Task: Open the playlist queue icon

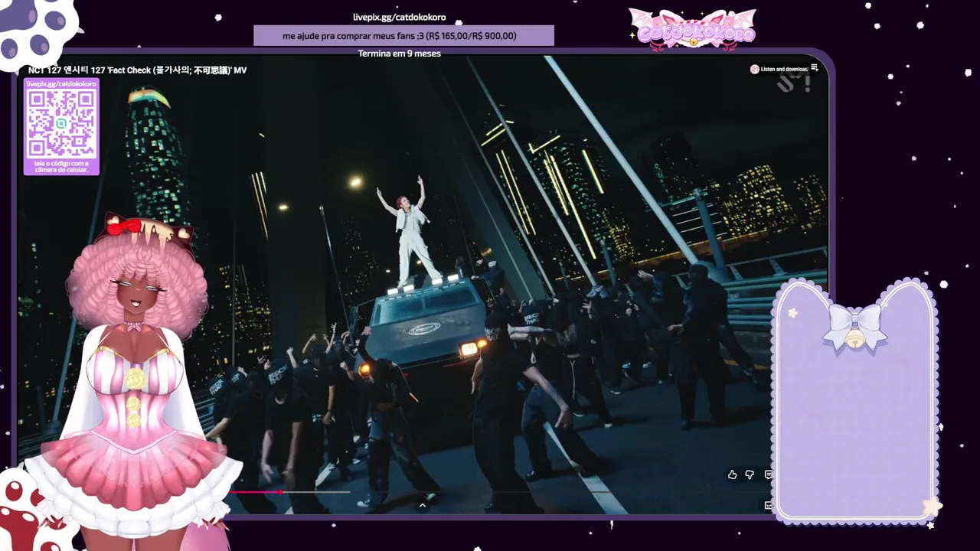Action: [815, 68]
